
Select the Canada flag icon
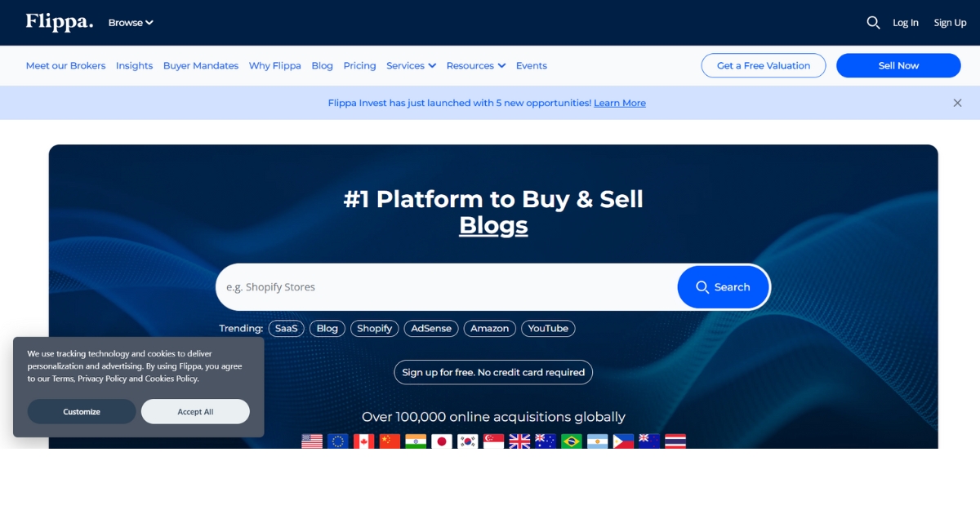click(x=363, y=441)
